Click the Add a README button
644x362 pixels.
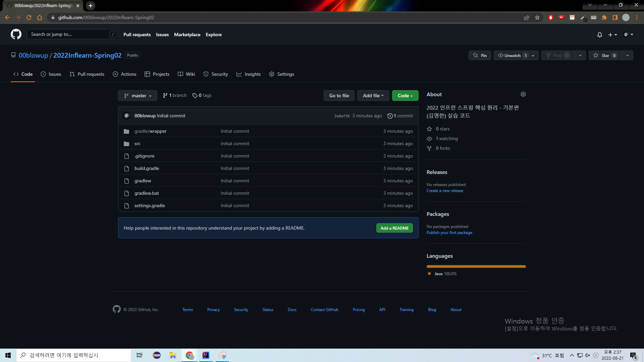click(x=394, y=228)
